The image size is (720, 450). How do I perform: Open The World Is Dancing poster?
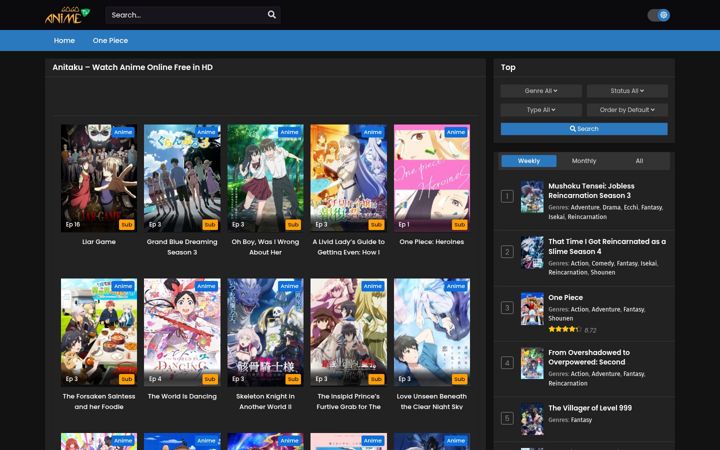182,332
